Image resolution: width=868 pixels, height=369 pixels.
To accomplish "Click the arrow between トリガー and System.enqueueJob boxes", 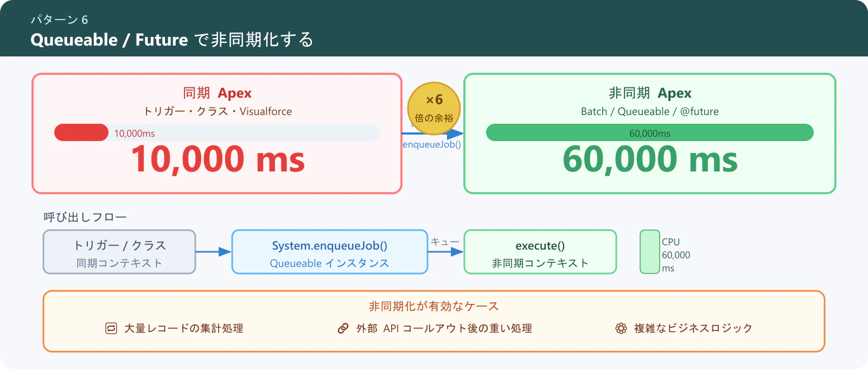I will [213, 252].
